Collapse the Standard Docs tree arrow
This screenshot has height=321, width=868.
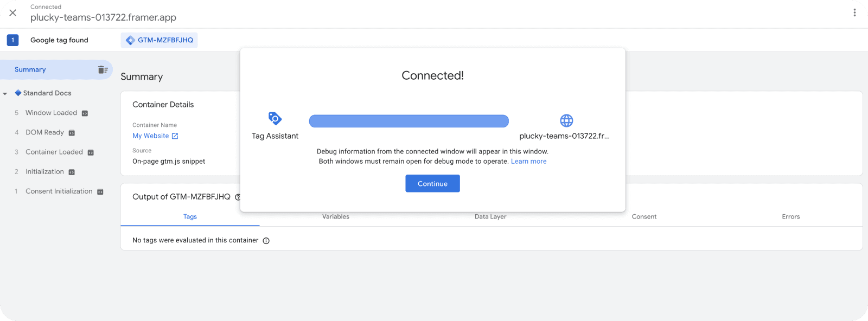5,93
